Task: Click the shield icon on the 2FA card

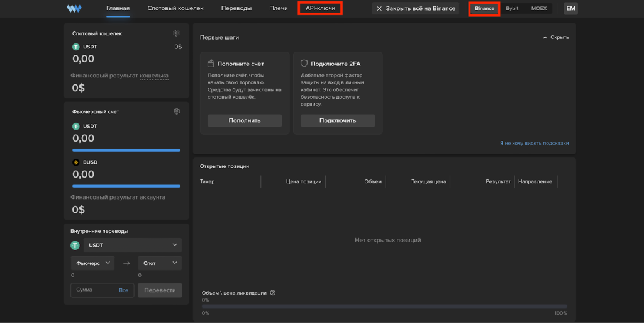Action: click(304, 64)
